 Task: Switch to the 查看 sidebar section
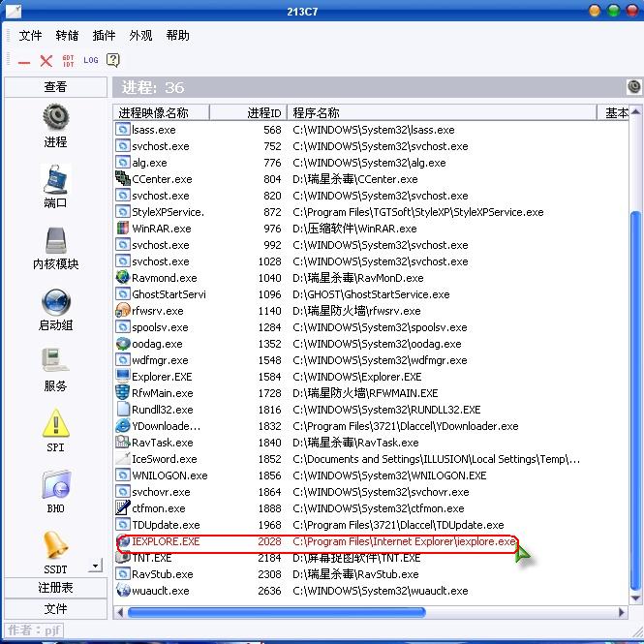pos(55,86)
